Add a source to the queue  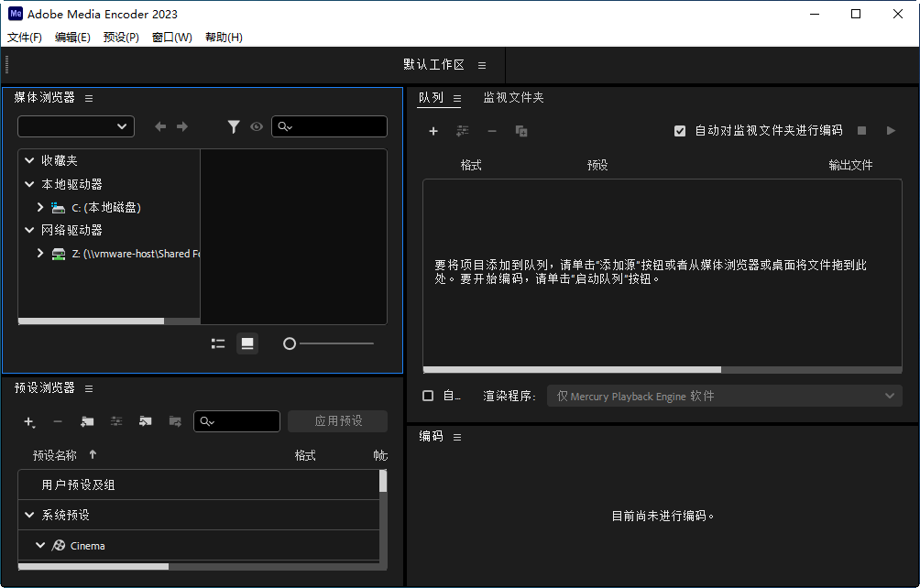pyautogui.click(x=433, y=130)
